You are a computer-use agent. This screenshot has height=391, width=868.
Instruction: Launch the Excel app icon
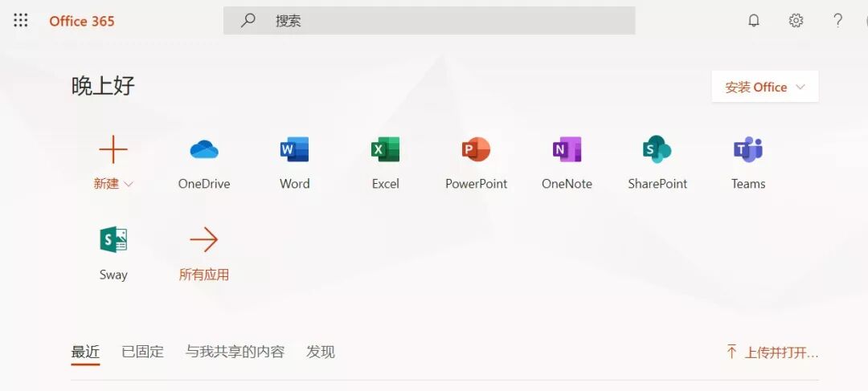coord(385,149)
